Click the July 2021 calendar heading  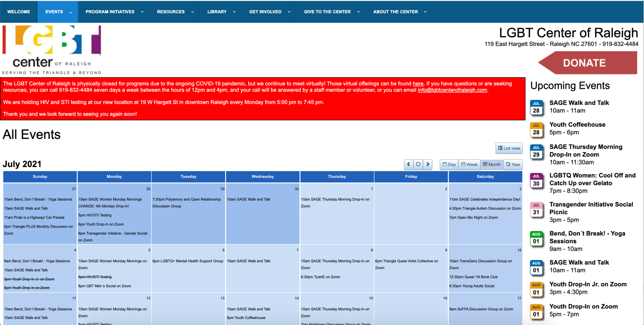pyautogui.click(x=22, y=164)
